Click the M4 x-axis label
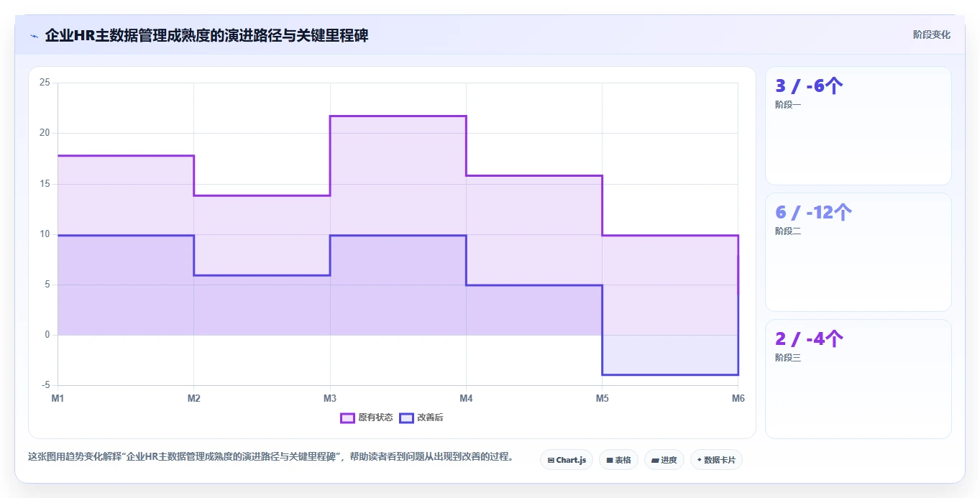The width and height of the screenshot is (980, 498). (466, 398)
